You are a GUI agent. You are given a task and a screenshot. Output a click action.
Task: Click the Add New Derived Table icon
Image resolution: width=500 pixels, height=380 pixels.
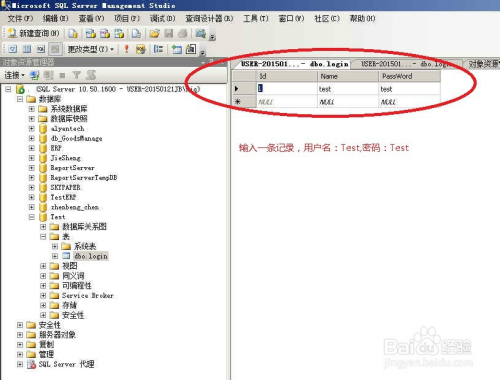[x=191, y=49]
